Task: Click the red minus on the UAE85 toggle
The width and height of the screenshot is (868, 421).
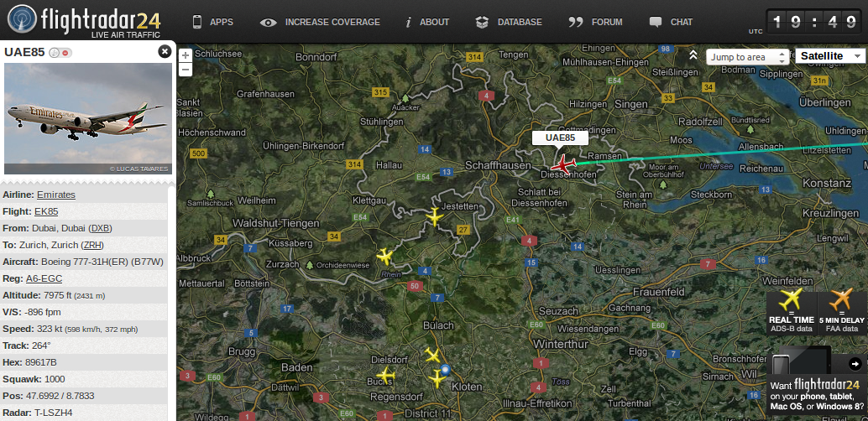Action: 65,53
